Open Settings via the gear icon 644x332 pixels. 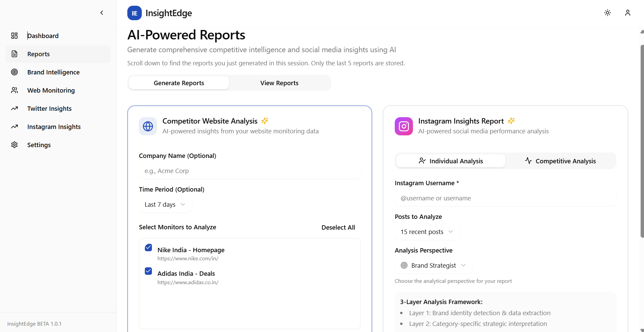click(x=14, y=145)
